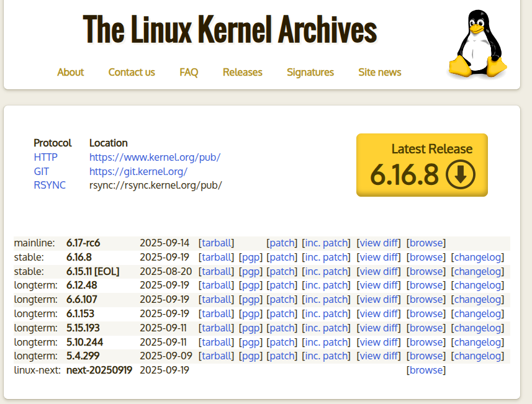Download tarball for longterm 5.10.244
The height and width of the screenshot is (404, 532).
click(216, 343)
